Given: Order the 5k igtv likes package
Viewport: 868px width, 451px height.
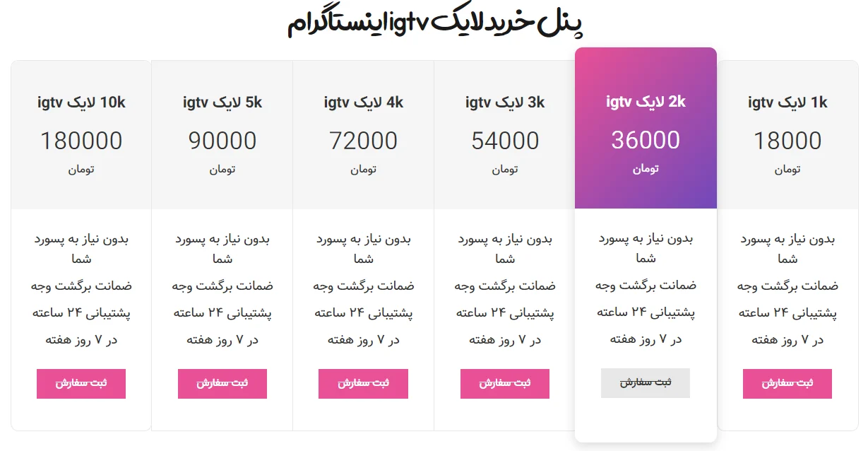Looking at the screenshot, I should click(222, 384).
